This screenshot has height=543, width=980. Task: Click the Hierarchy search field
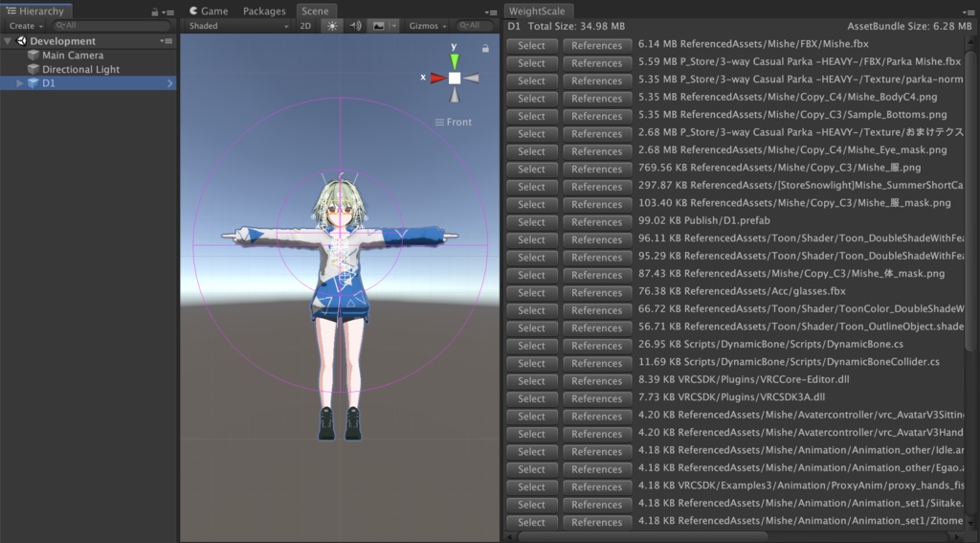click(112, 26)
